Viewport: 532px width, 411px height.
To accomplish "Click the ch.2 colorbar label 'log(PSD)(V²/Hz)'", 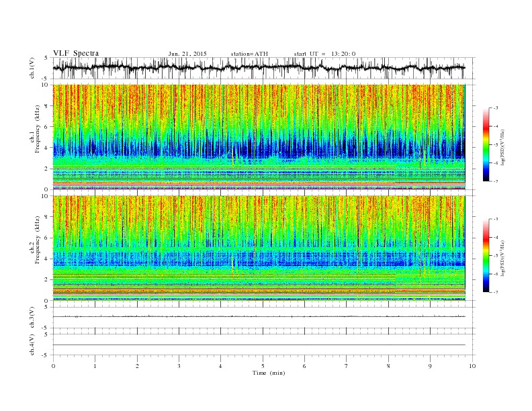I will pyautogui.click(x=503, y=258).
